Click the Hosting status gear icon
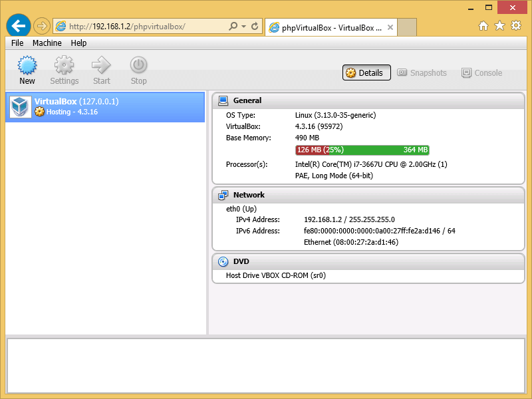Screen dimensions: 532x399 [x=39, y=112]
